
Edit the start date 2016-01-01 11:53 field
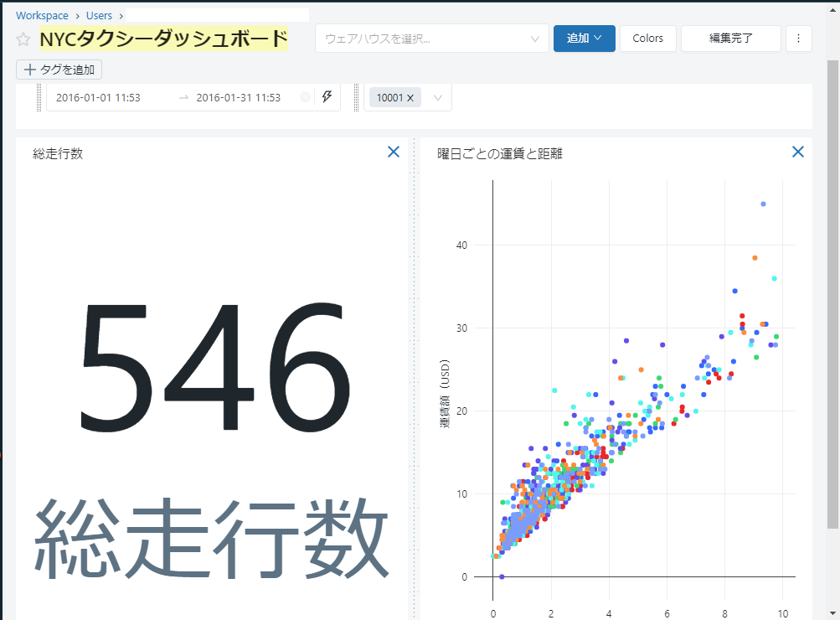98,97
